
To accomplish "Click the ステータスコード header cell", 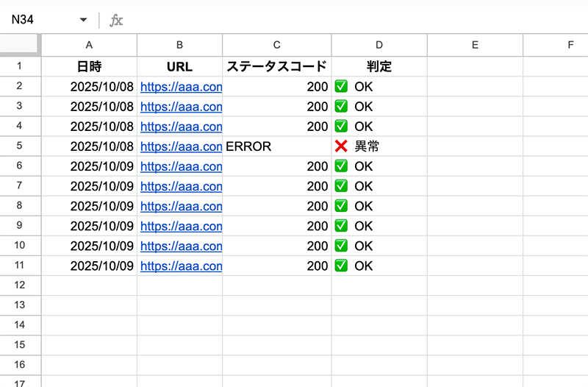I will [276, 66].
